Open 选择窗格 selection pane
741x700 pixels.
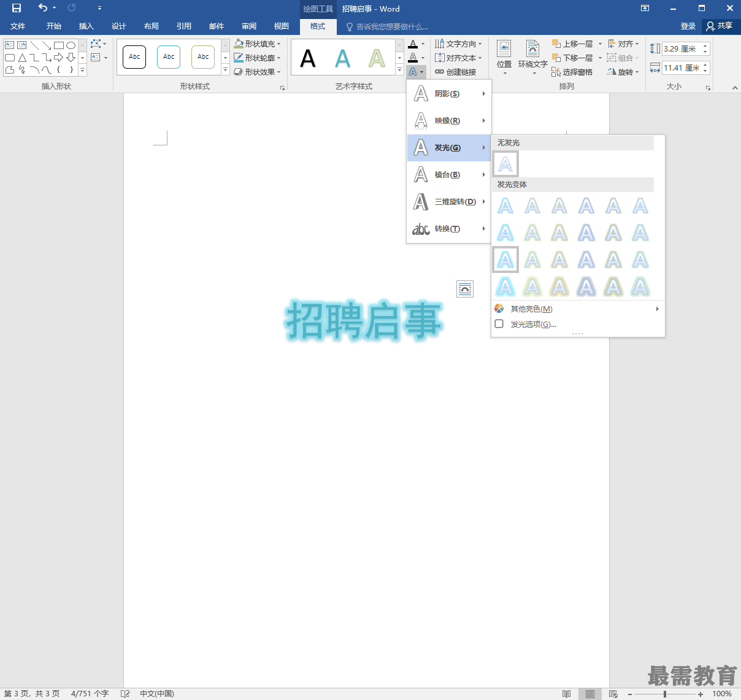pos(572,72)
